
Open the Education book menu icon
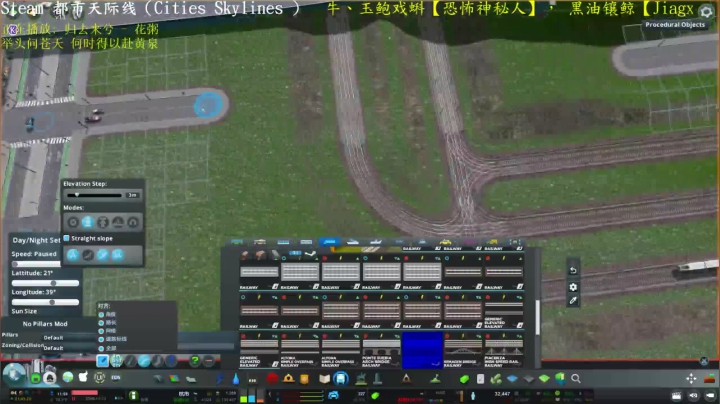tap(324, 379)
